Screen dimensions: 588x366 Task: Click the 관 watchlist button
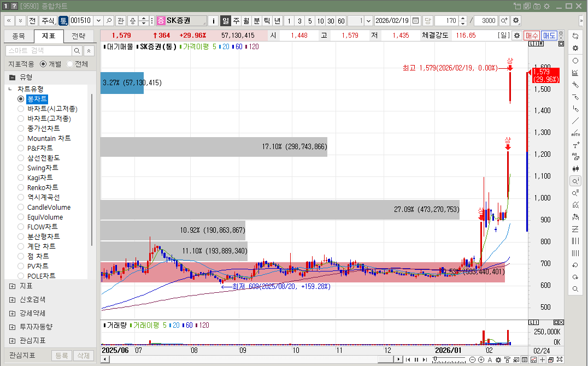tap(121, 21)
